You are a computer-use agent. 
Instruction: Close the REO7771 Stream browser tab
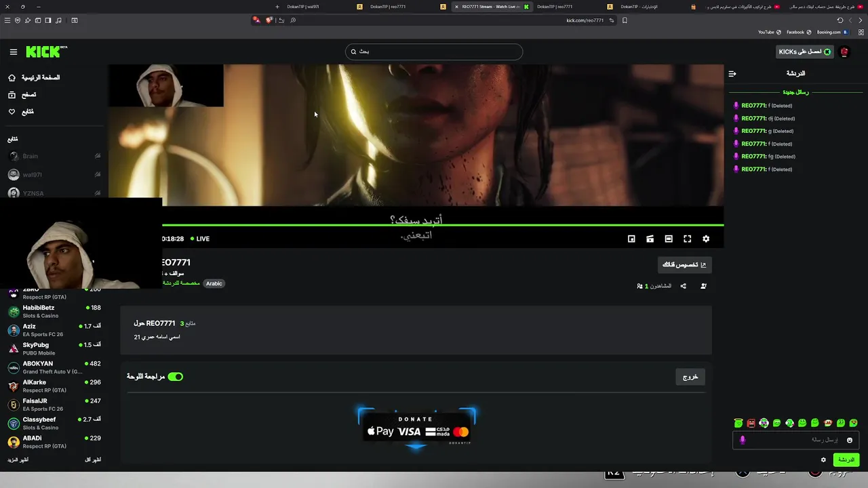[x=456, y=7]
